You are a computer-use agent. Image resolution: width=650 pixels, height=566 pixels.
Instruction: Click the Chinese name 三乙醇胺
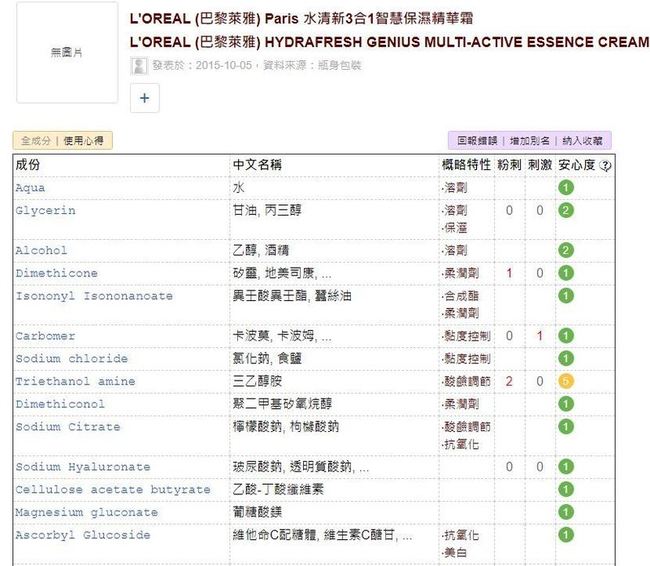pos(257,381)
